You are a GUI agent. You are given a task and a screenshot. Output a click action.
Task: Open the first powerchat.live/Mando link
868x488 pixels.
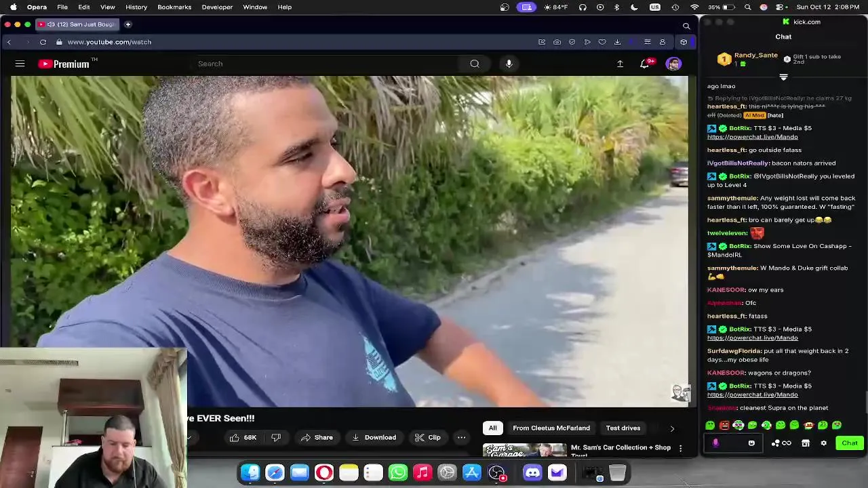(752, 137)
